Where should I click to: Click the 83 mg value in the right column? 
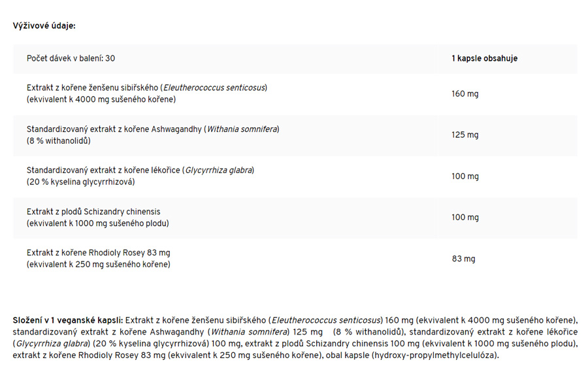[463, 259]
